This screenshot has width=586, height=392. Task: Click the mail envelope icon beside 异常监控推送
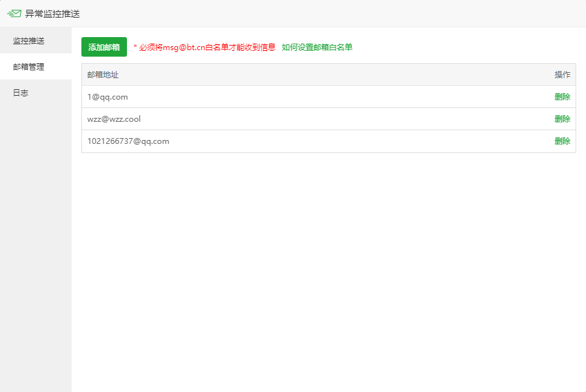[14, 14]
